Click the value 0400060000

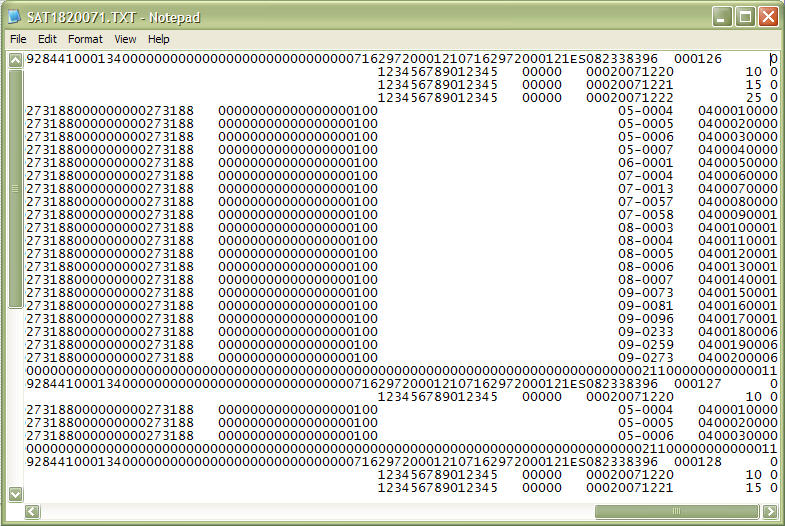point(738,176)
